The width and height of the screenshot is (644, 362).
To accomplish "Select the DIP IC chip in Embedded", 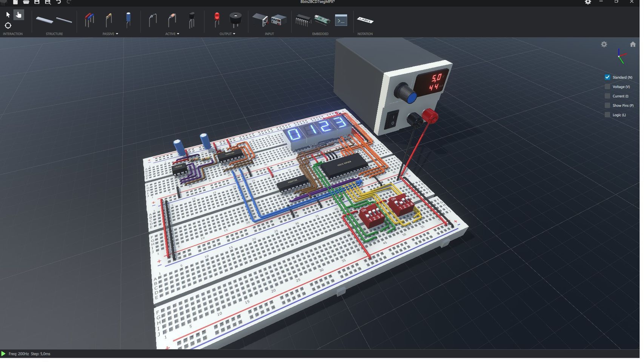I will coord(303,20).
